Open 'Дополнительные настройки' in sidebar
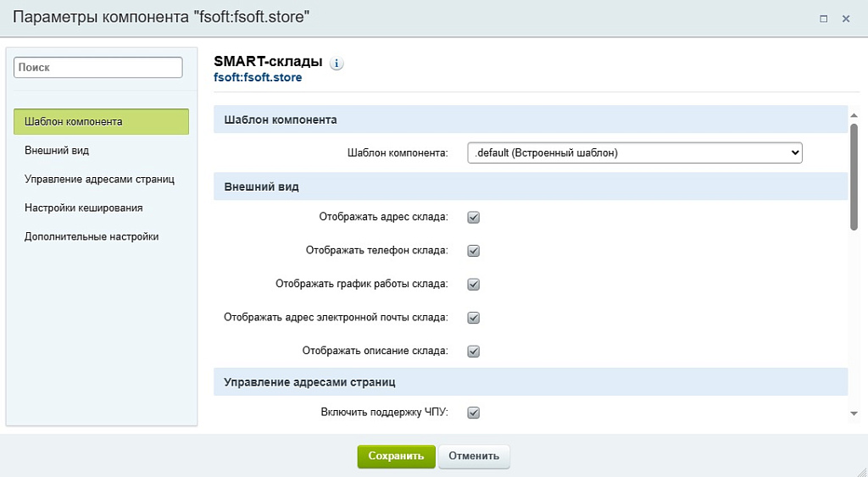Screen dimensions: 868x477 (92, 236)
